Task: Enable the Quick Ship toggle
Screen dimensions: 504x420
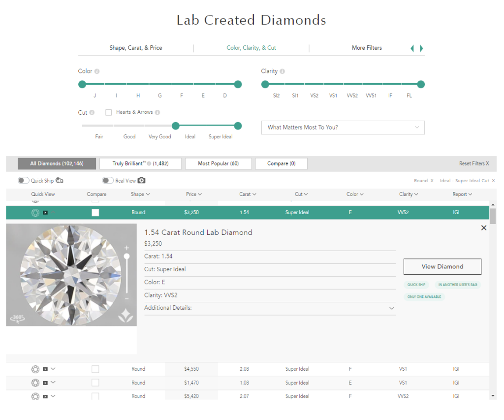Action: coord(23,181)
